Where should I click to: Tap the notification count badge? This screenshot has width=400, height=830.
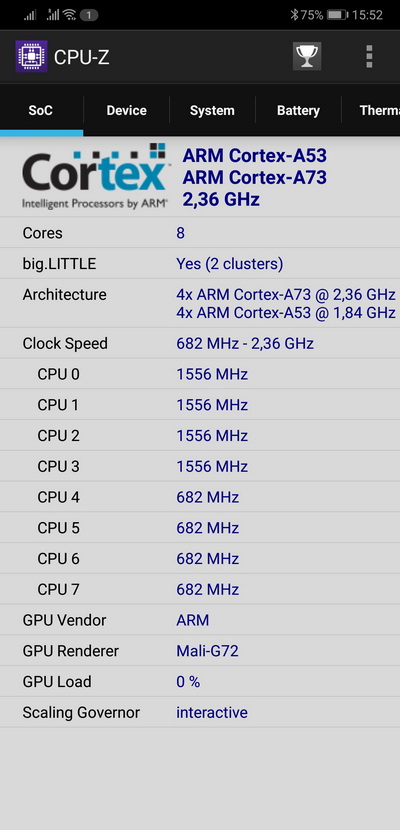point(89,15)
